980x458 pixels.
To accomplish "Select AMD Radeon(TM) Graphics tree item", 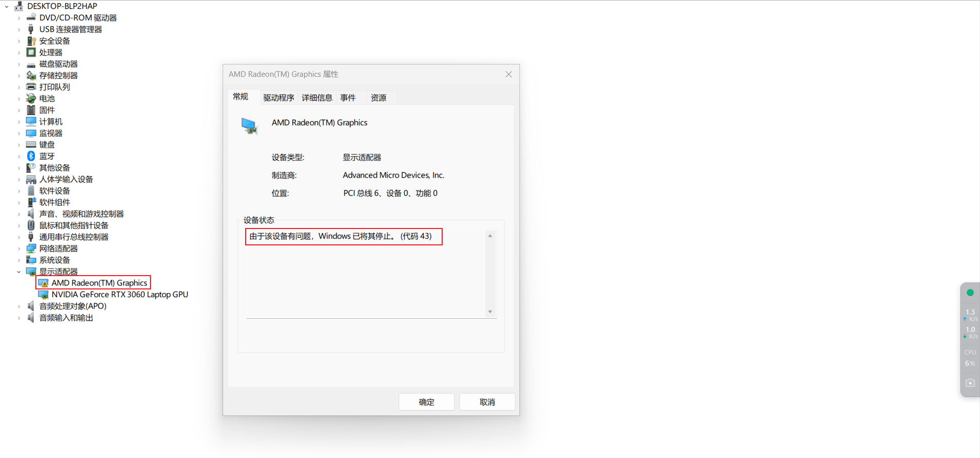I will [99, 283].
